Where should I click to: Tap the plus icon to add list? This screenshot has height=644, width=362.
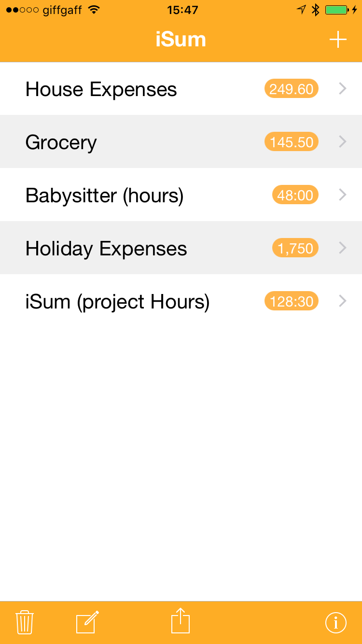(x=338, y=40)
